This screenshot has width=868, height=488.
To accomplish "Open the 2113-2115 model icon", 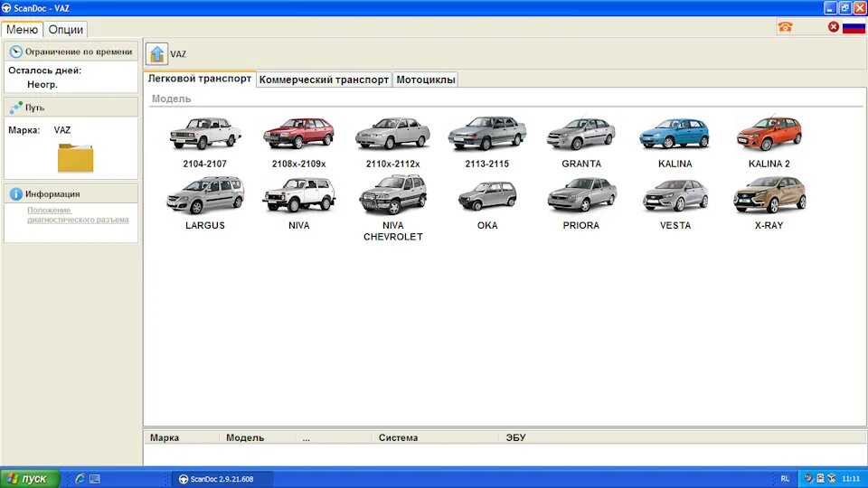I will click(486, 134).
